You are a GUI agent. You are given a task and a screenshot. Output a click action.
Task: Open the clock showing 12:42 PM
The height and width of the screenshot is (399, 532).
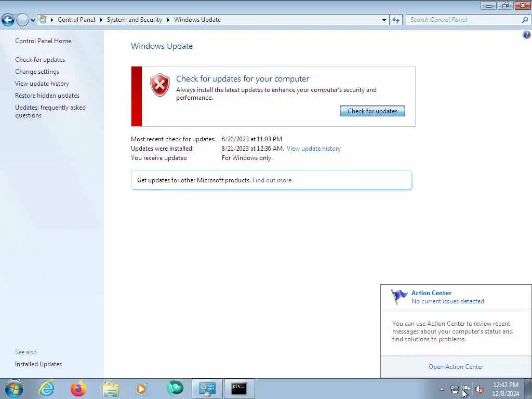click(506, 389)
